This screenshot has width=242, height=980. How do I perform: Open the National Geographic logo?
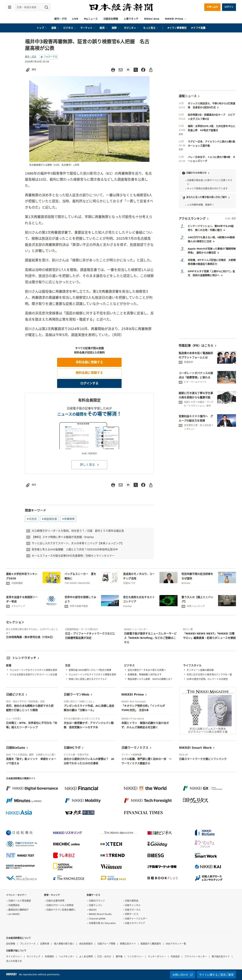click(63, 867)
